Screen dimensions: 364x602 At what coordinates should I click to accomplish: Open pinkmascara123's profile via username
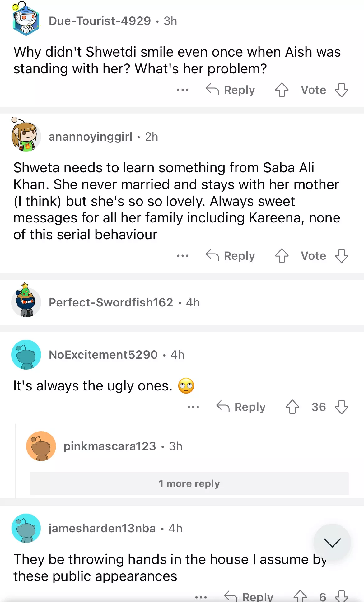click(110, 446)
